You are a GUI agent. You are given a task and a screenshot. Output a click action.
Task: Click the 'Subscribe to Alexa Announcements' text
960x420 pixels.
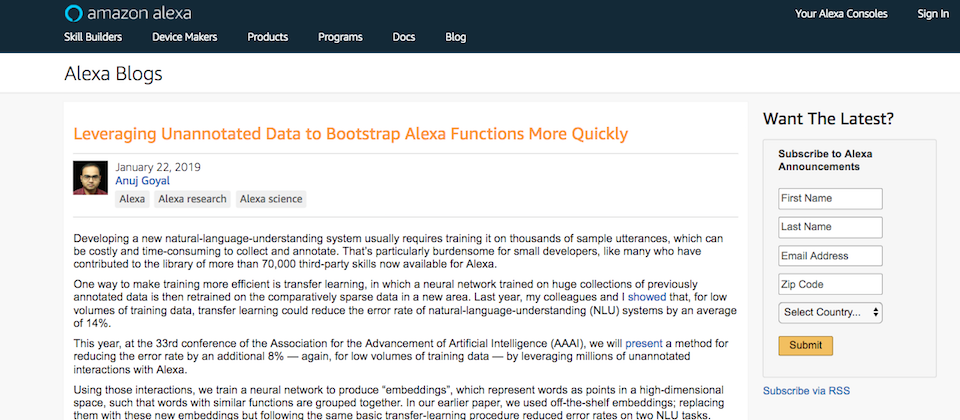[x=825, y=160]
